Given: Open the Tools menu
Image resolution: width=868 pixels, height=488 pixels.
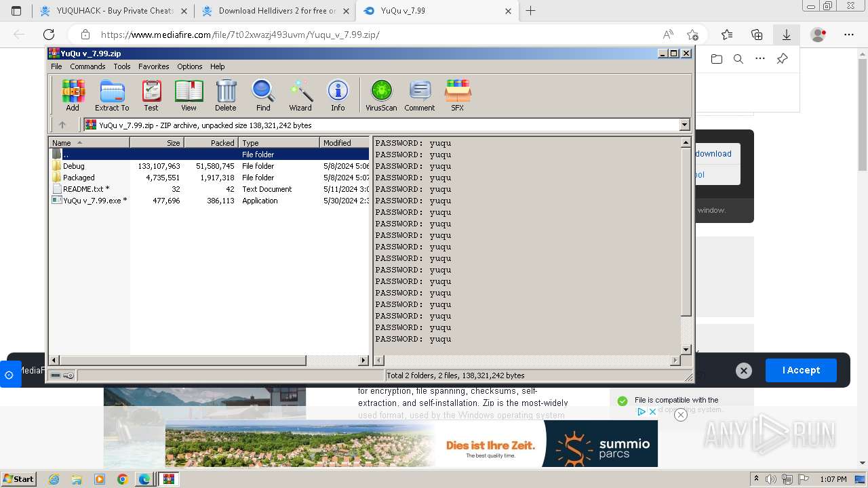Looking at the screenshot, I should pyautogui.click(x=122, y=66).
